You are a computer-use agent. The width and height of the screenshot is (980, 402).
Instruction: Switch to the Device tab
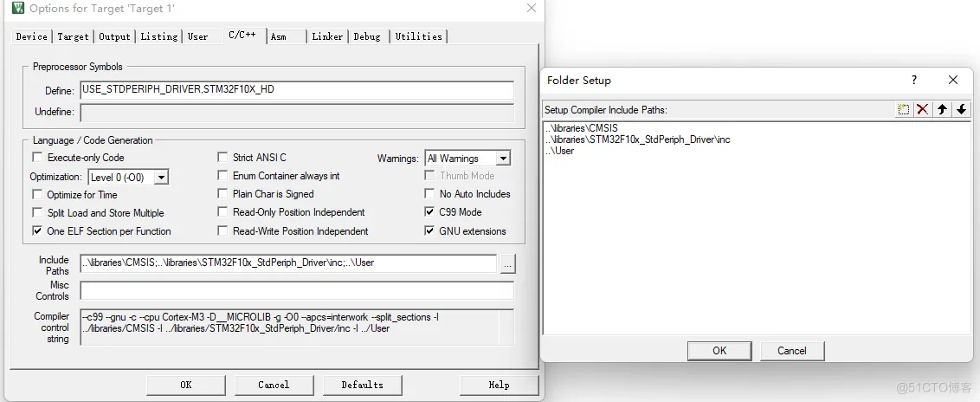pos(31,37)
